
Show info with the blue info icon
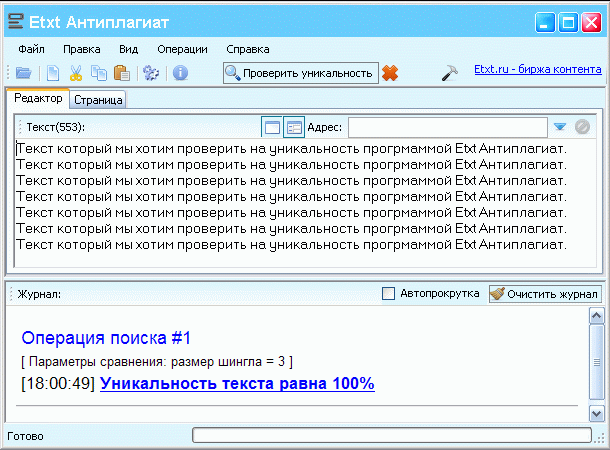tap(180, 73)
